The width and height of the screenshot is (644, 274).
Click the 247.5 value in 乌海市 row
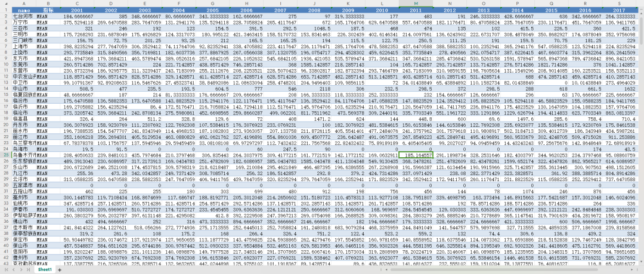click(280, 150)
